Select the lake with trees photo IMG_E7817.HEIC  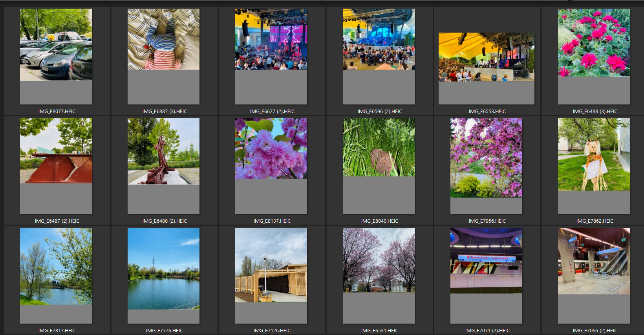coord(56,266)
